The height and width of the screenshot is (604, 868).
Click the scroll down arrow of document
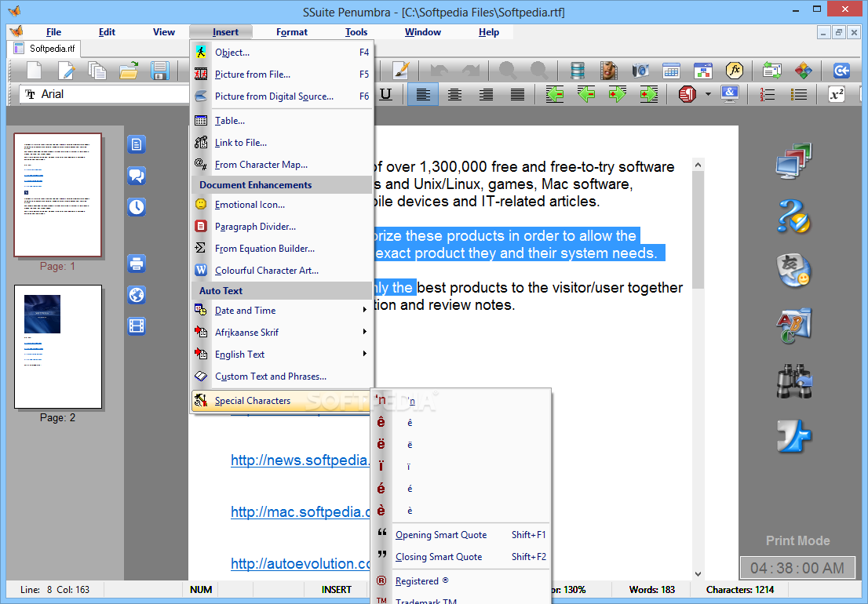[x=698, y=573]
